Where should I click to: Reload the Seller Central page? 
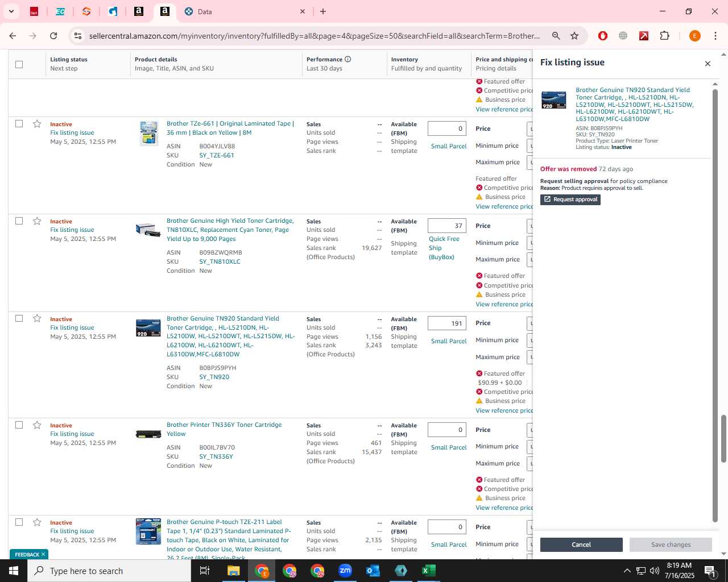53,36
